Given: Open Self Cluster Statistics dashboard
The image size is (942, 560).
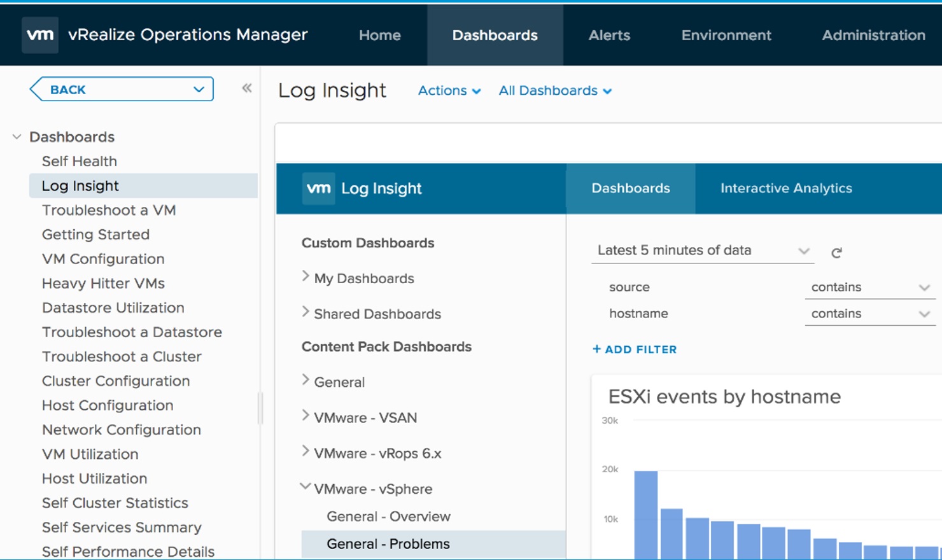Looking at the screenshot, I should pos(115,503).
